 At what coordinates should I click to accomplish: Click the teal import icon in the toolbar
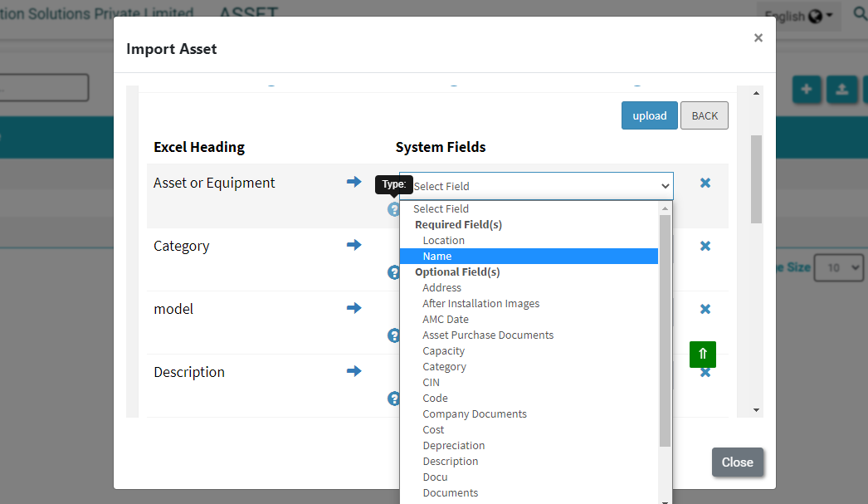(x=842, y=89)
